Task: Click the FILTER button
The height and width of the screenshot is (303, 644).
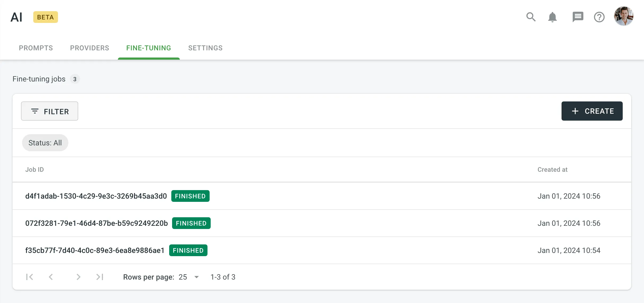Action: click(49, 111)
